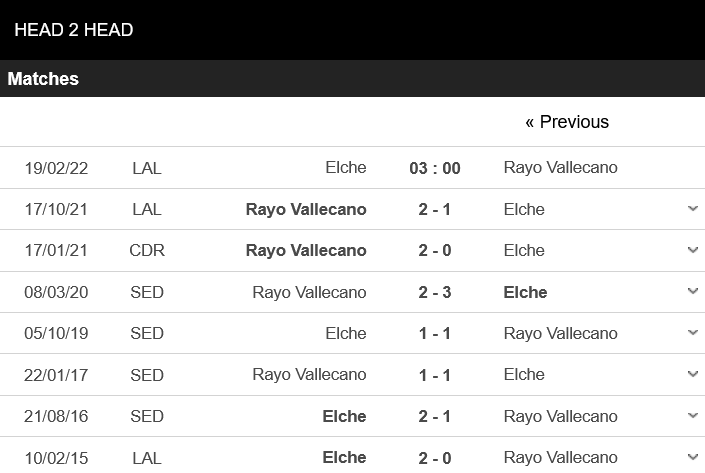Expand the 22/01/17 match row chevron
705x473 pixels.
coord(693,374)
